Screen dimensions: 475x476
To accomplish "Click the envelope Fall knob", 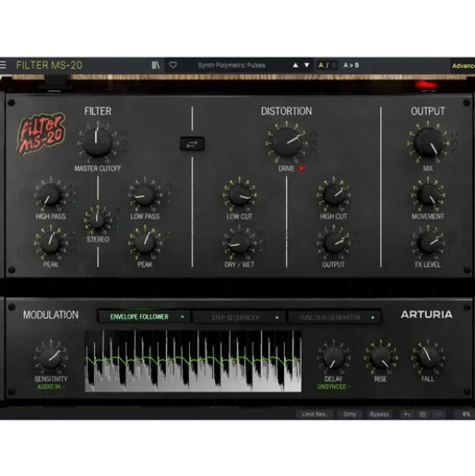I will (428, 358).
